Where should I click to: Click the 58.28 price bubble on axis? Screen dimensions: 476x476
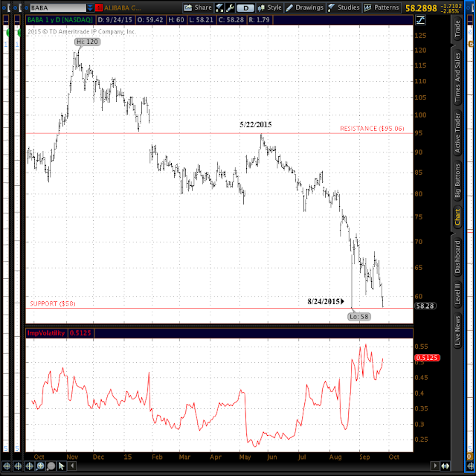[x=425, y=306]
